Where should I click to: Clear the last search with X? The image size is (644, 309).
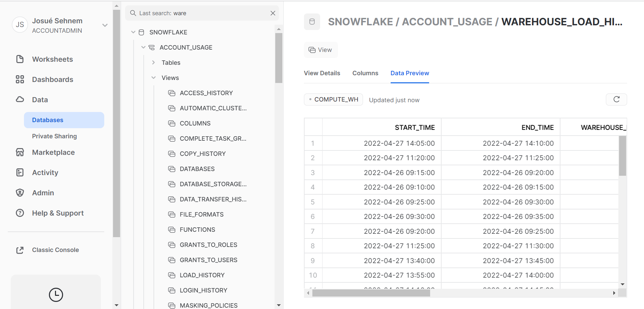click(x=273, y=13)
